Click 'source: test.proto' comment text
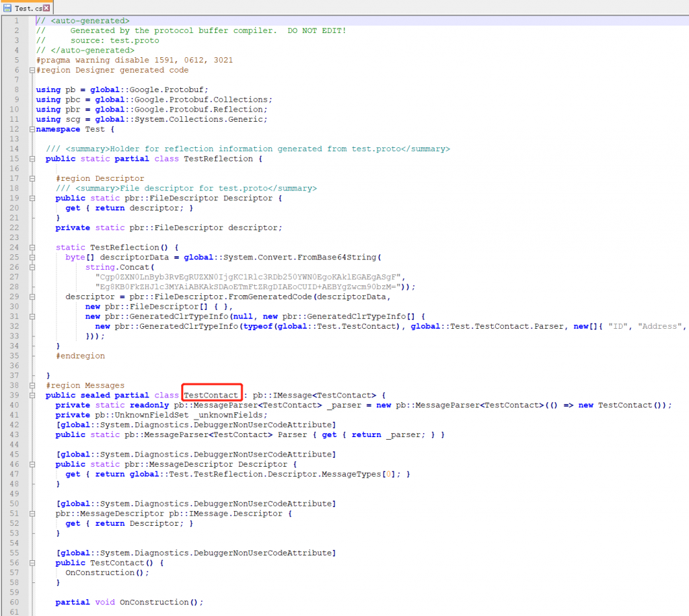The width and height of the screenshot is (689, 616). pos(114,40)
